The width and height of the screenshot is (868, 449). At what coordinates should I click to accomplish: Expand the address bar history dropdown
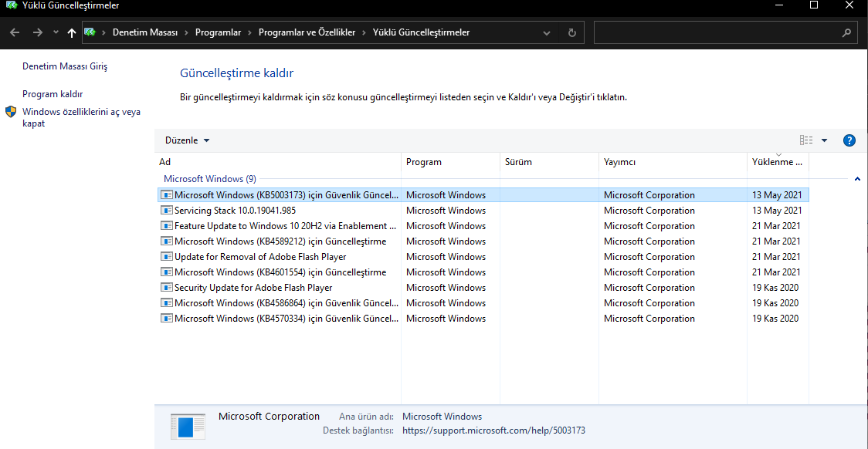pyautogui.click(x=547, y=32)
